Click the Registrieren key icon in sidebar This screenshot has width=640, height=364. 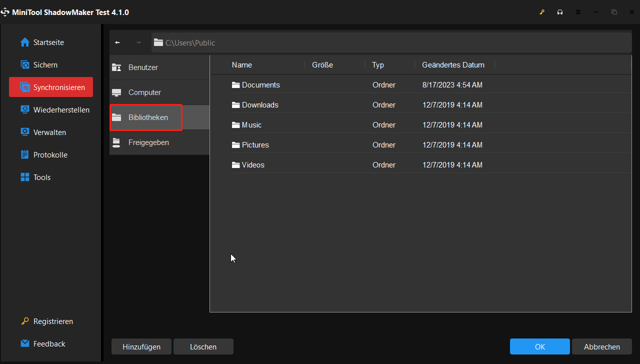point(25,321)
